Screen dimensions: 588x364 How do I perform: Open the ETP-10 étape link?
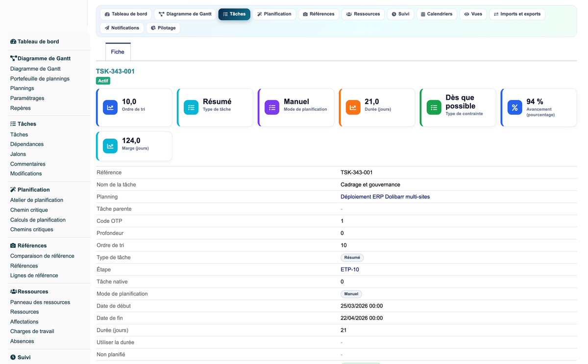(x=350, y=269)
